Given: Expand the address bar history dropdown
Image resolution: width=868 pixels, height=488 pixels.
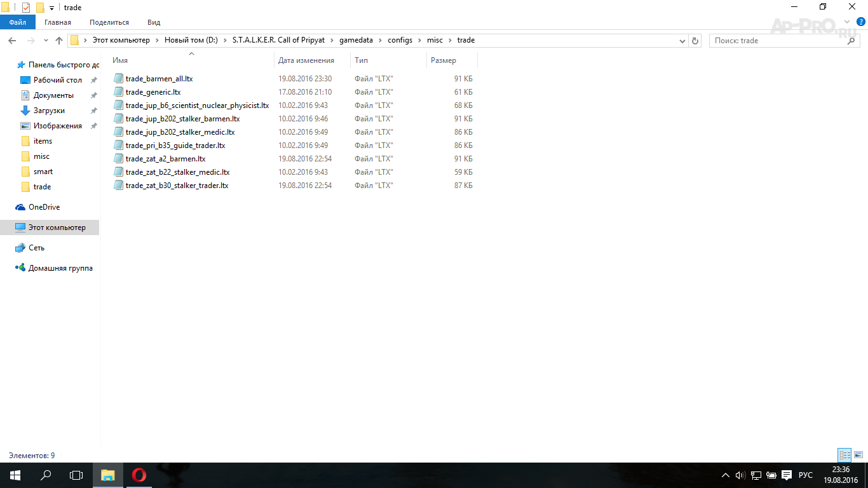Looking at the screenshot, I should (682, 40).
